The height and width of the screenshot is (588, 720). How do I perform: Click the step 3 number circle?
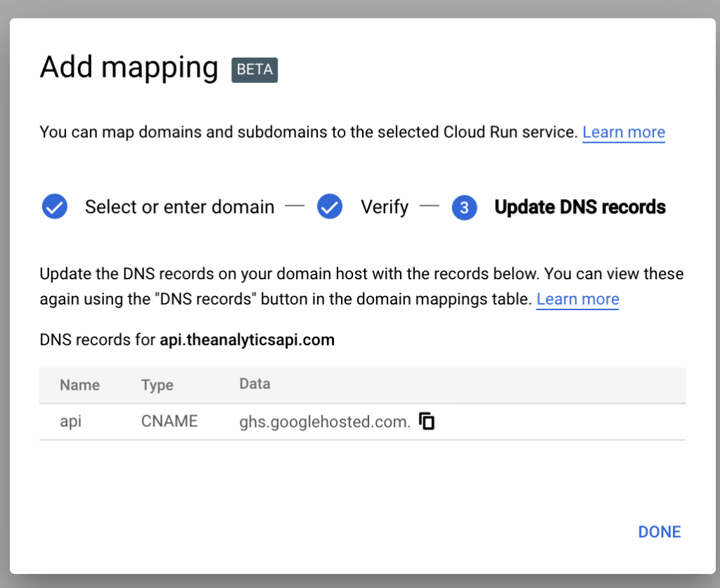(464, 207)
